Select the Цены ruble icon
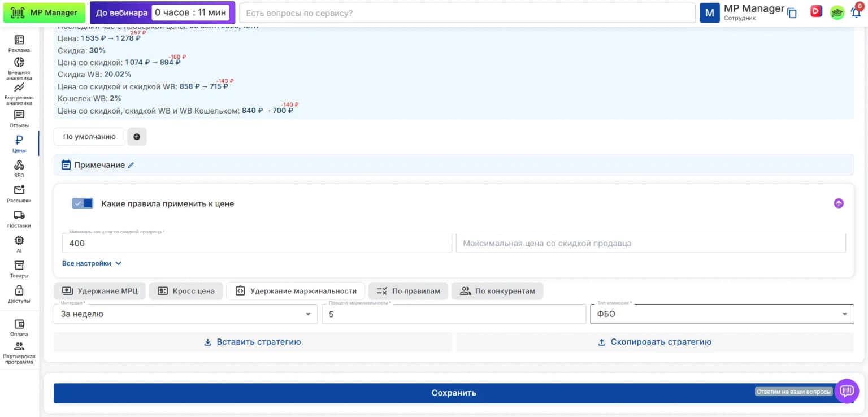 tap(19, 141)
